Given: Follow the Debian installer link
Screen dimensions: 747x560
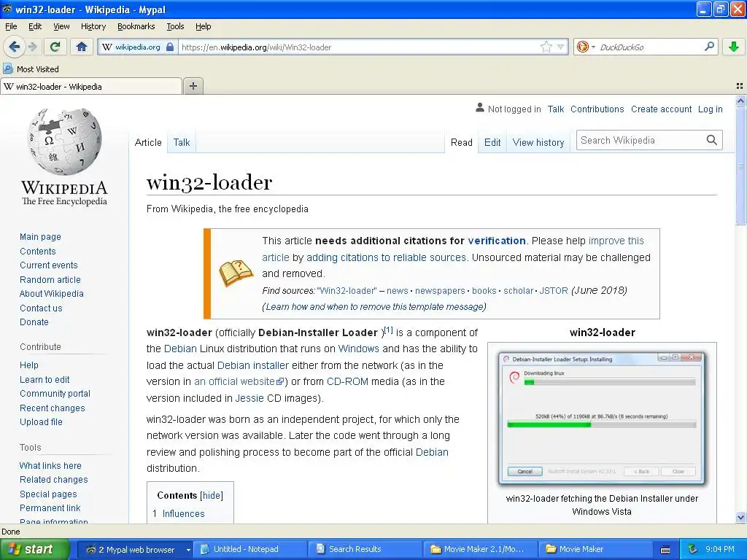Looking at the screenshot, I should pos(253,365).
